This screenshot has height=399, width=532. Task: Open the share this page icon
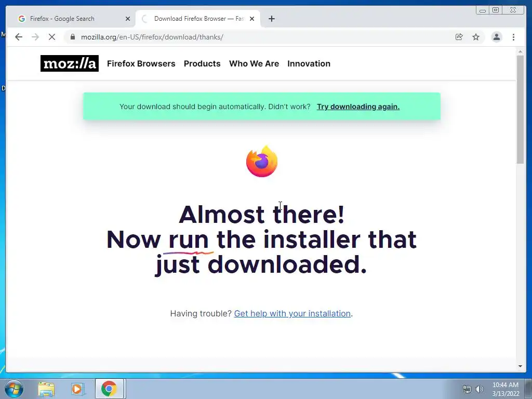click(459, 37)
